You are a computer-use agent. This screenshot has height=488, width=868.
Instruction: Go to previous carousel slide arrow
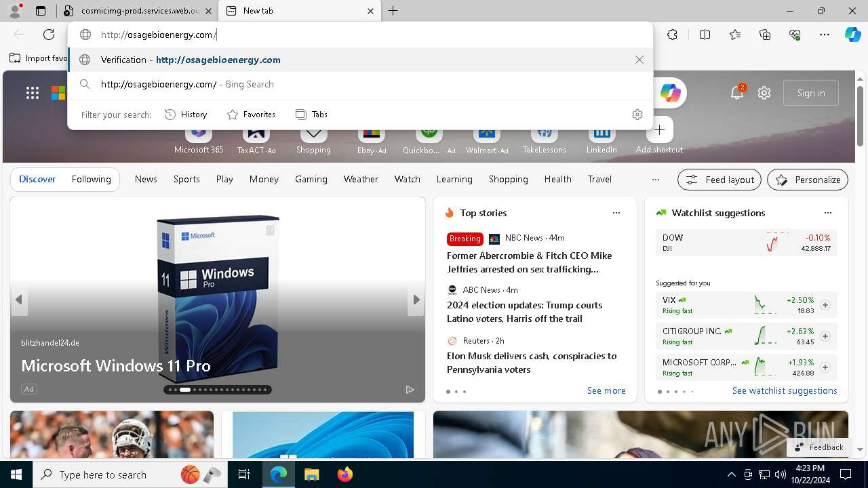[19, 300]
